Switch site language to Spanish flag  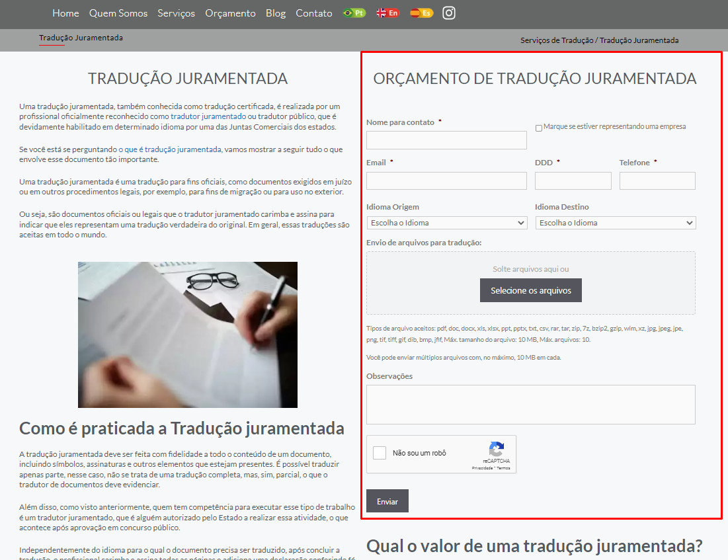[x=421, y=13]
